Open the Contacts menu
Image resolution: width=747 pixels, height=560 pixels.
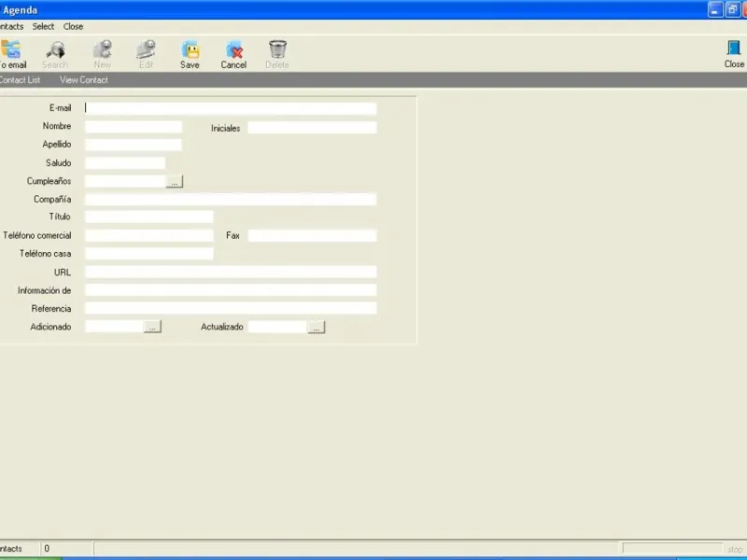(11, 27)
